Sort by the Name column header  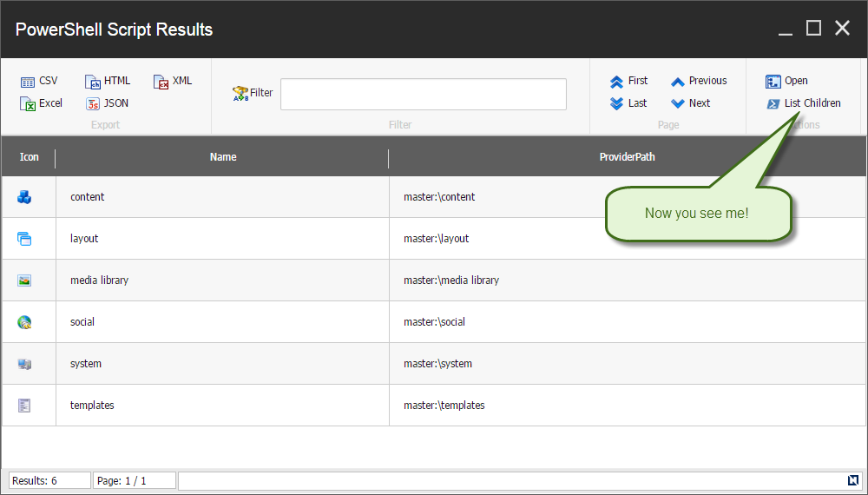point(222,157)
